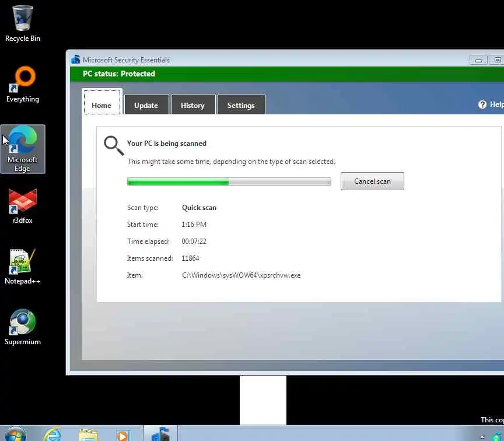Show hidden system tray icons arrow
Viewport: 504px width, 441px height.
click(x=482, y=437)
